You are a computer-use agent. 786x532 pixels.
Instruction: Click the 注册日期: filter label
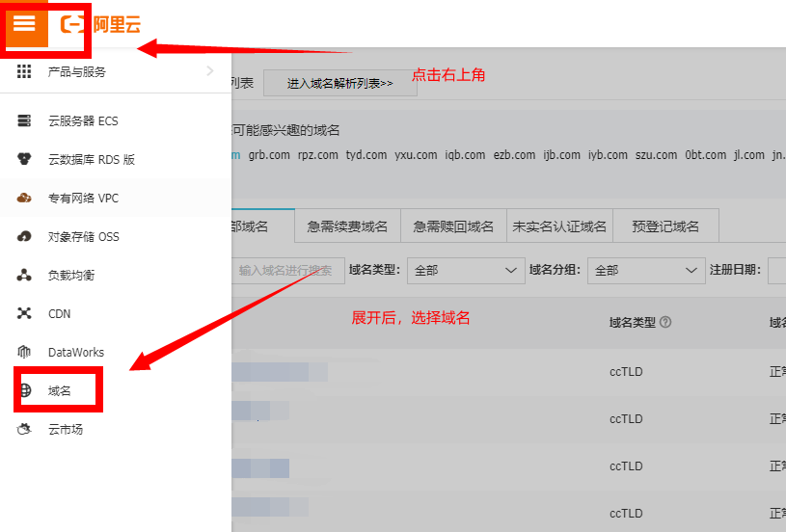(736, 270)
